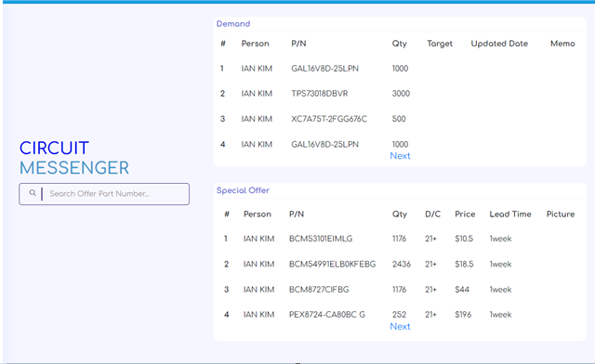This screenshot has height=364, width=595.
Task: Click Special Offer part BCM54991ELB0KFEBG
Action: click(x=333, y=265)
